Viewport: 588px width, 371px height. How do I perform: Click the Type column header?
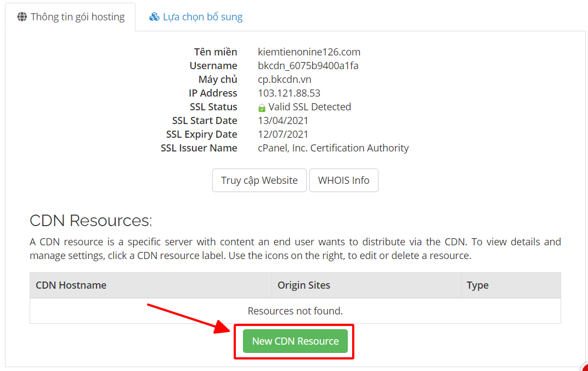coord(477,285)
